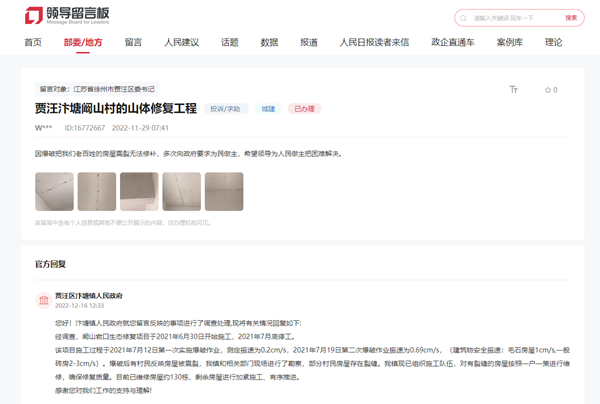Image resolution: width=600 pixels, height=404 pixels.
Task: Open the 部委/地方 tab
Action: coord(83,42)
